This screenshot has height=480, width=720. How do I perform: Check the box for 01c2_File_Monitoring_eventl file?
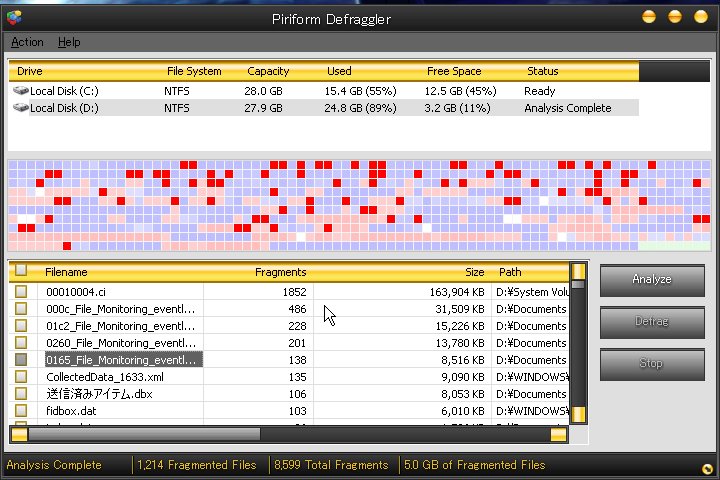pos(21,326)
